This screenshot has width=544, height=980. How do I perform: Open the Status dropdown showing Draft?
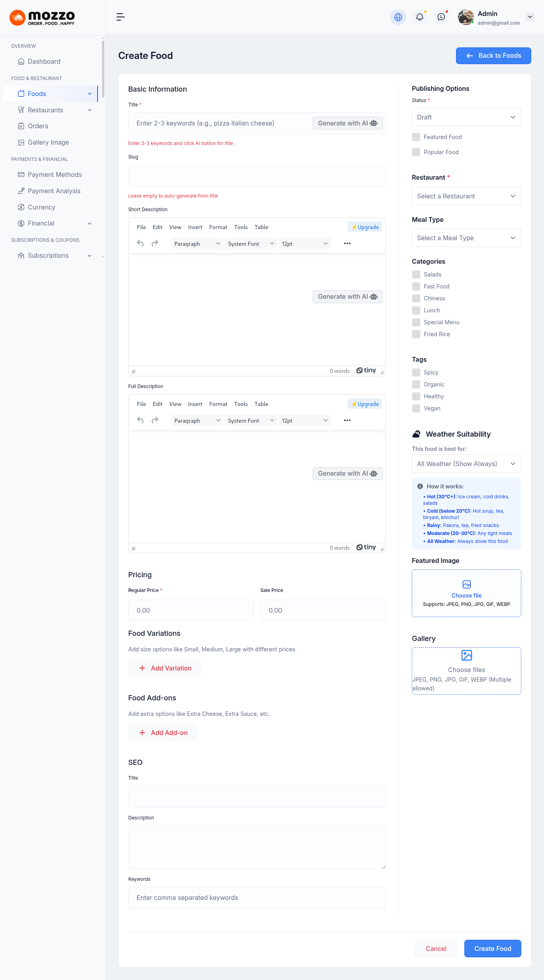tap(466, 117)
